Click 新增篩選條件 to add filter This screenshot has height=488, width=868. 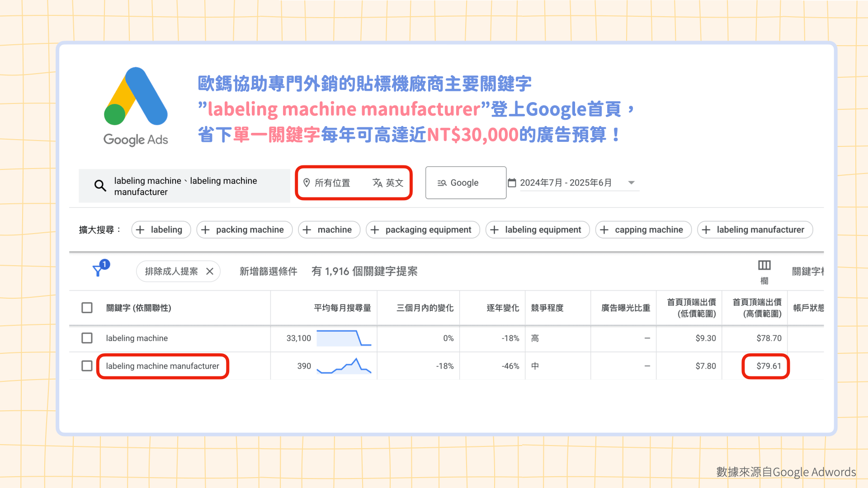[268, 271]
